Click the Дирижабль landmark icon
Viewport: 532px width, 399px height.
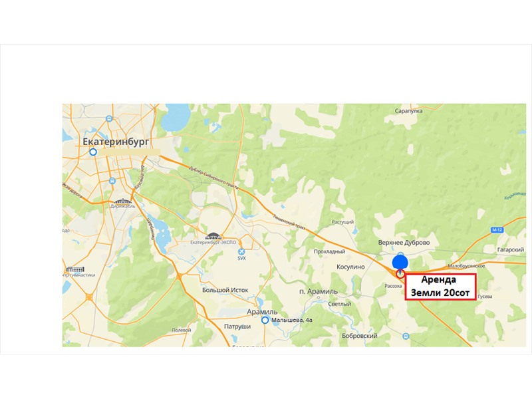coord(123,201)
